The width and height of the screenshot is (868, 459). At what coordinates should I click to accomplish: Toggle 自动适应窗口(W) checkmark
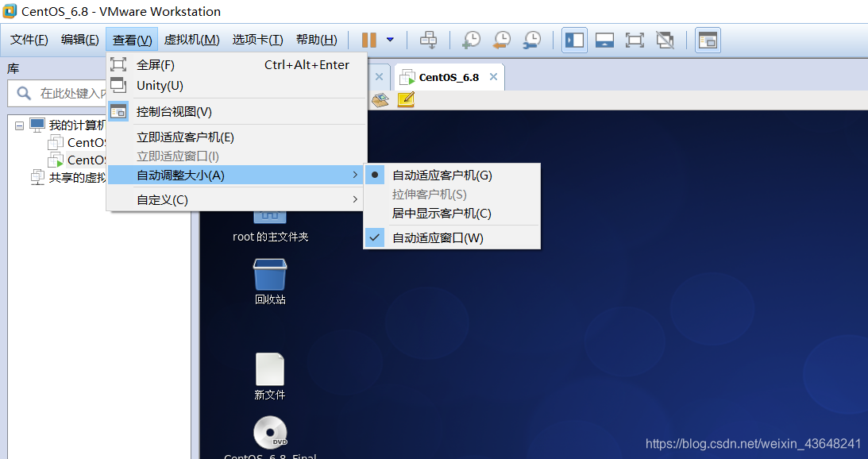452,238
